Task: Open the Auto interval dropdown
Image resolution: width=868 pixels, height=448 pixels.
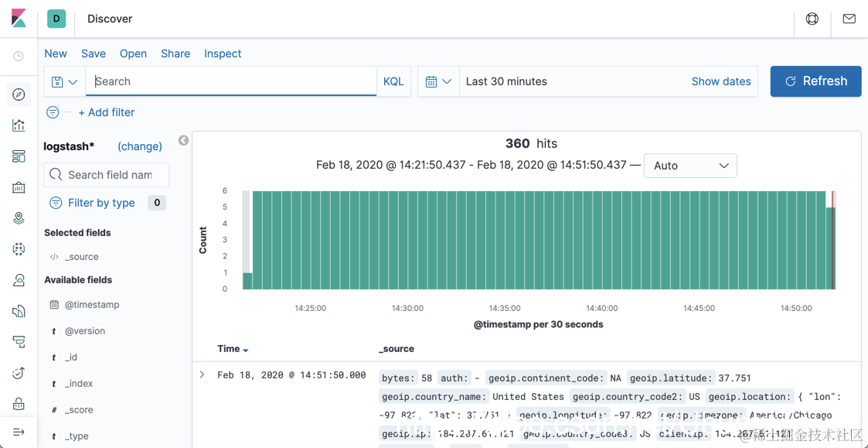Action: [x=690, y=166]
